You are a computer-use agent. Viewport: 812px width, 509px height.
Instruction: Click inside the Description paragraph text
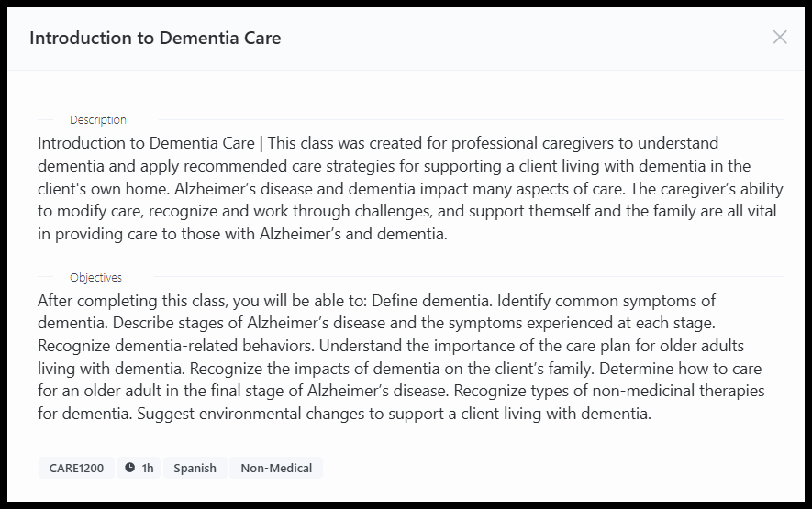pos(409,189)
